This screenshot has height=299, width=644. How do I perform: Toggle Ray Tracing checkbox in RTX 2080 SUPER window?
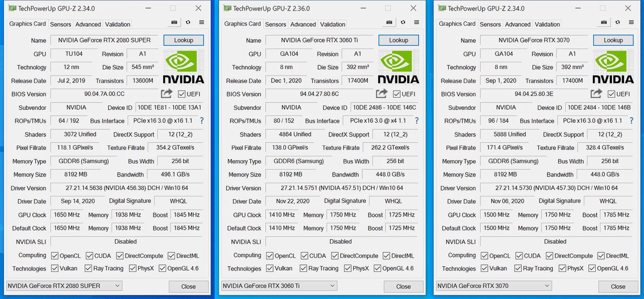[89, 268]
